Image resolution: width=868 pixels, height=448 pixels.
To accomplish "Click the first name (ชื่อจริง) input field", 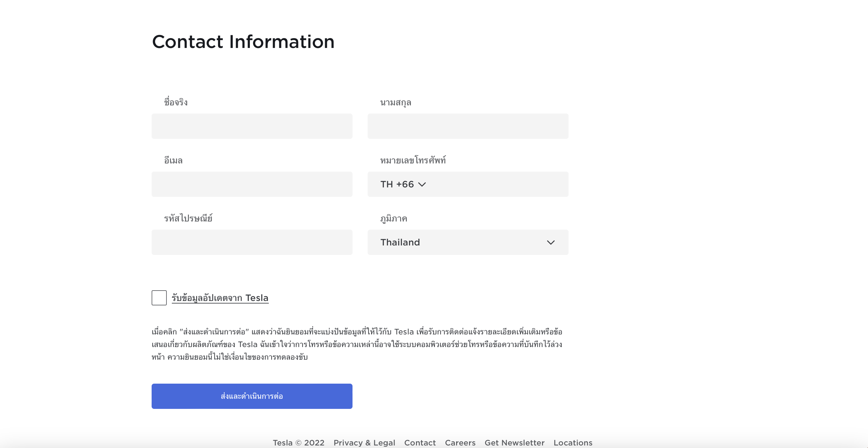I will click(252, 126).
